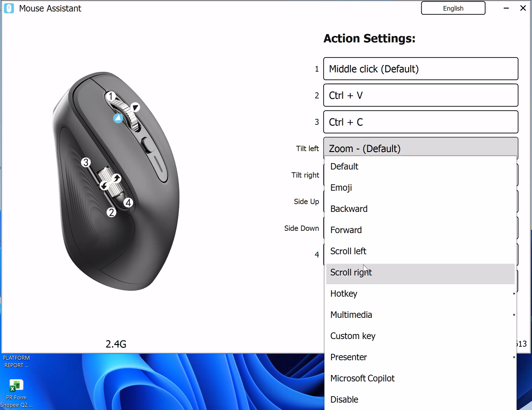Collapse the Tilt left Zoom - (Default) dropdown

[x=420, y=147]
